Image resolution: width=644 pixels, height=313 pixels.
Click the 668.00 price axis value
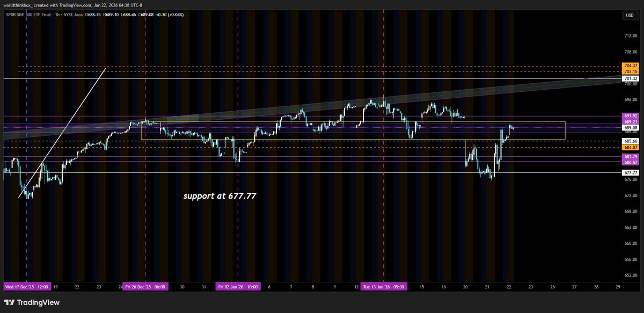(630, 211)
